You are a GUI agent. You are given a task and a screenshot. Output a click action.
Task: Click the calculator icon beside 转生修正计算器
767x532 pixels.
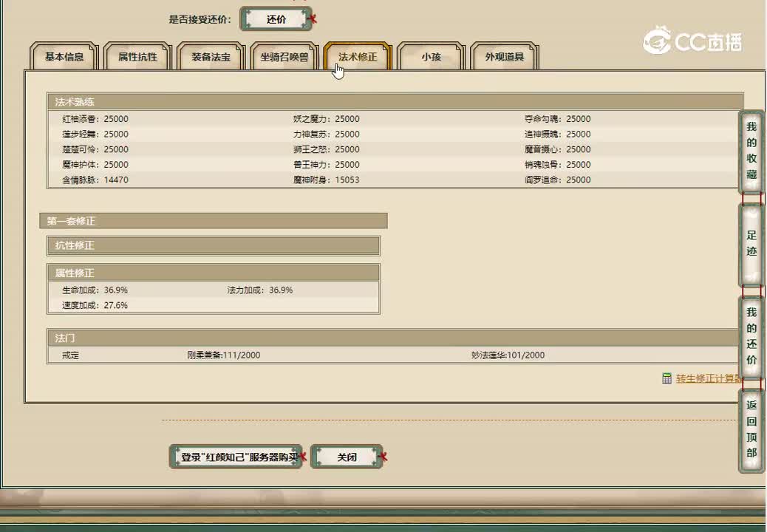[667, 378]
